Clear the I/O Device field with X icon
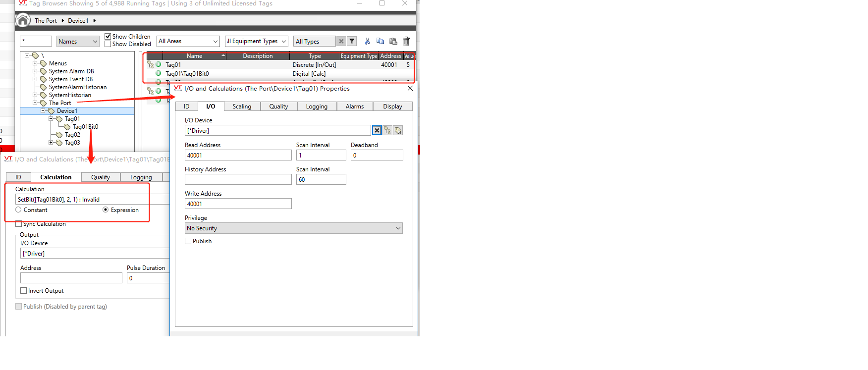The width and height of the screenshot is (868, 370). click(377, 130)
